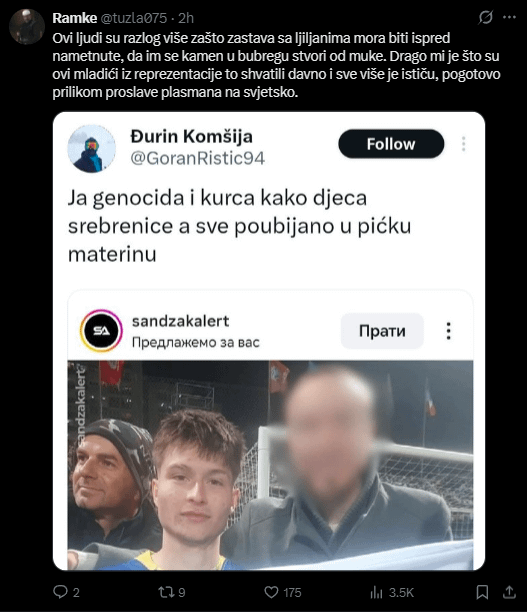
Task: Click the @GoranRistic94 handle
Action: (x=197, y=158)
